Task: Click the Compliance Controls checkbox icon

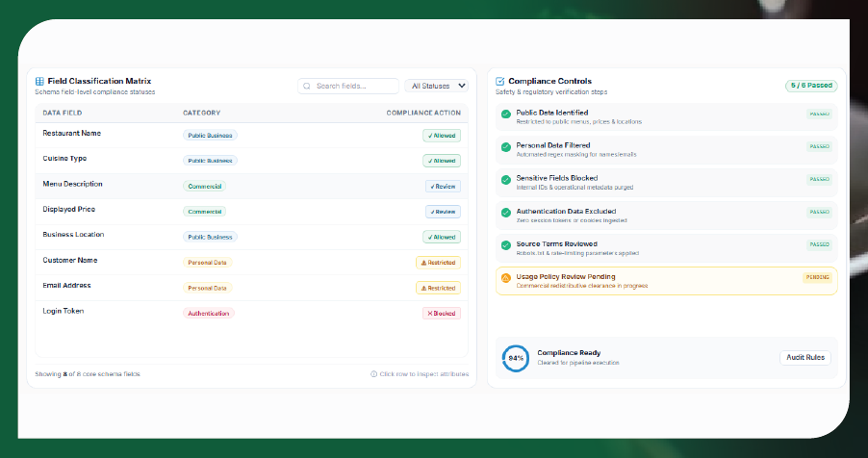Action: point(499,82)
